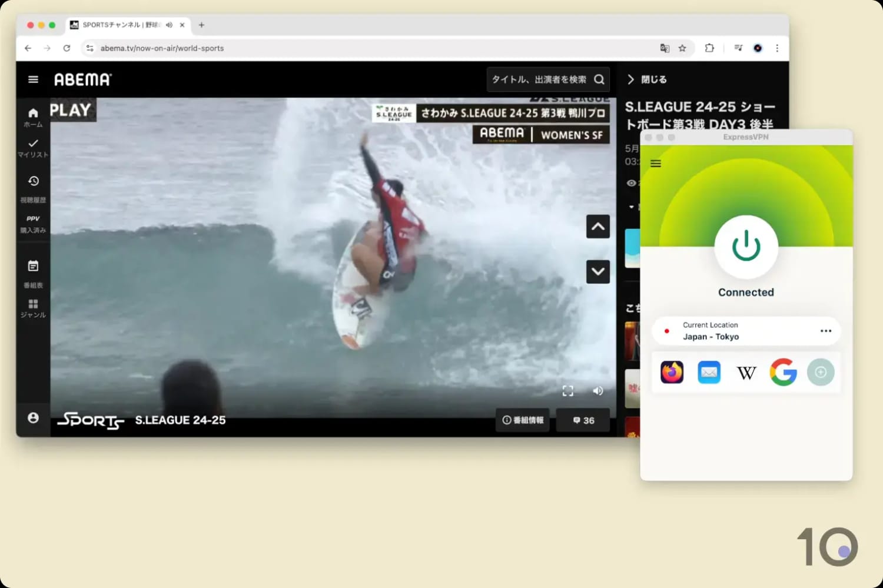This screenshot has height=588, width=883.
Task: Click the search magnifier icon
Action: 599,79
